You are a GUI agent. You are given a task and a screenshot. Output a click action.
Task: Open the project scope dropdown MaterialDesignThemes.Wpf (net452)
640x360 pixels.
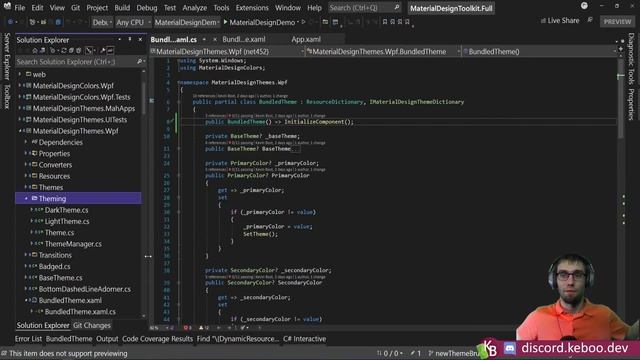click(227, 51)
